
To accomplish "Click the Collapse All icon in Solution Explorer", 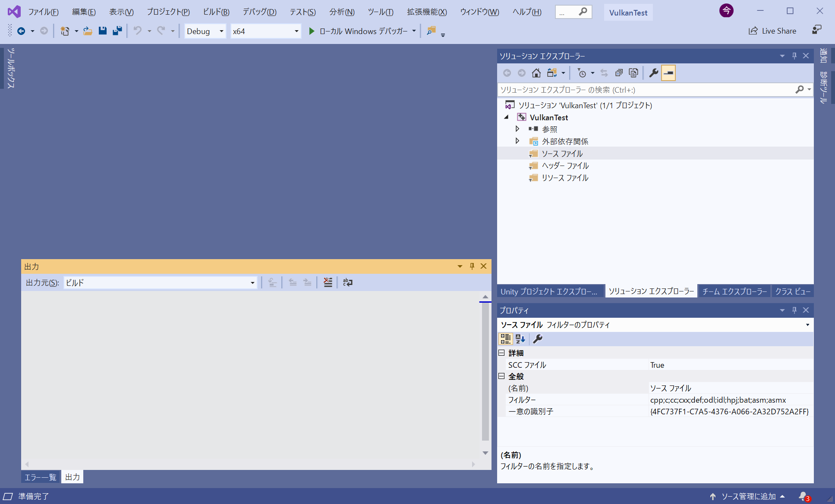I will (619, 73).
